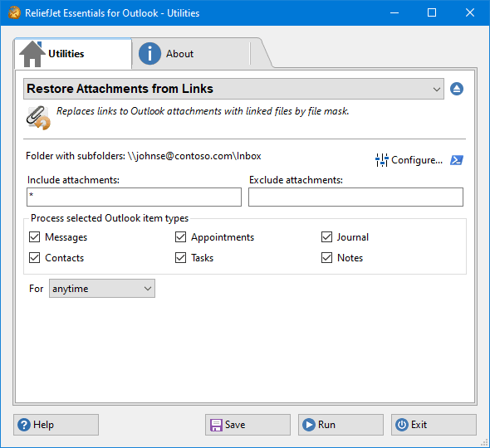Click the house icon on Utilities tab

point(32,54)
